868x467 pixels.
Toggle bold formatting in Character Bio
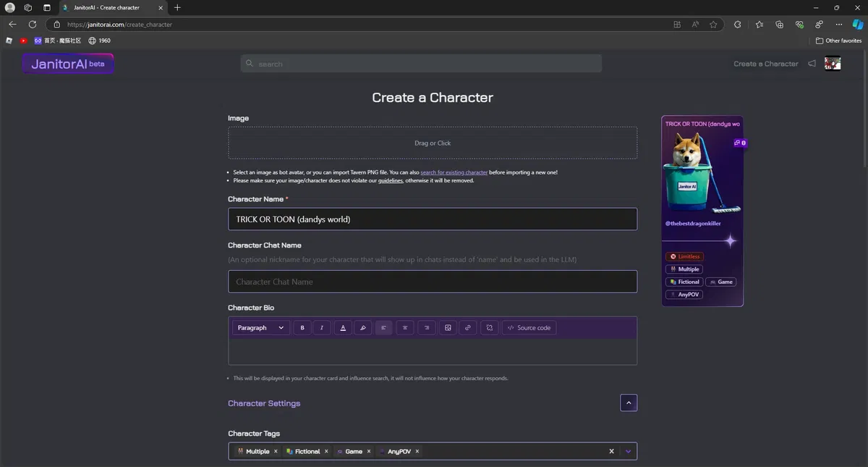302,328
